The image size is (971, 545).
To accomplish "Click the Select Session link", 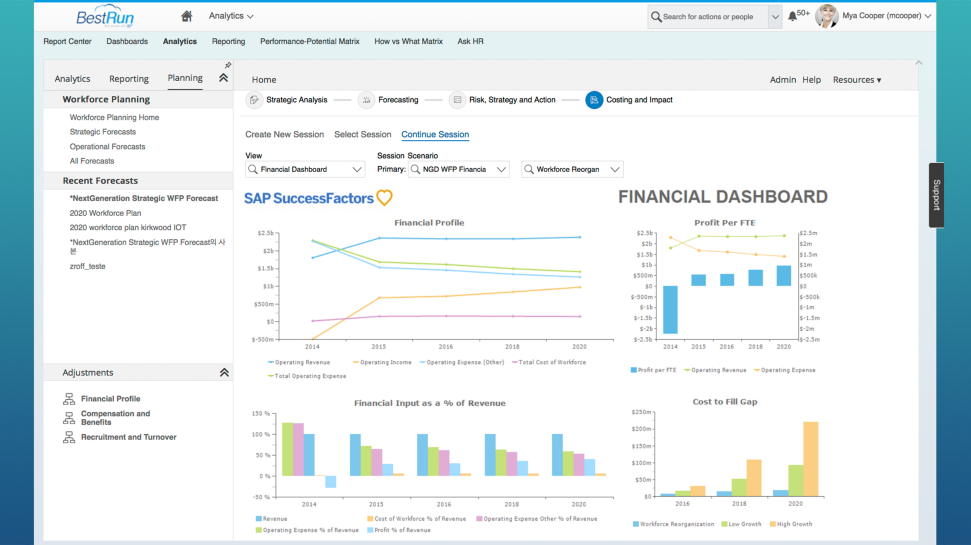I will [x=363, y=134].
